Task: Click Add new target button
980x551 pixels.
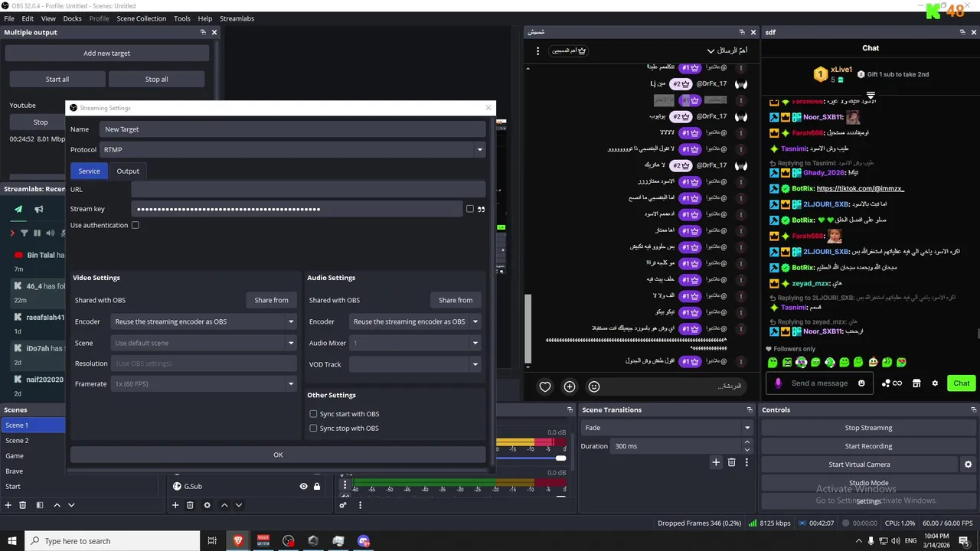Action: point(107,54)
